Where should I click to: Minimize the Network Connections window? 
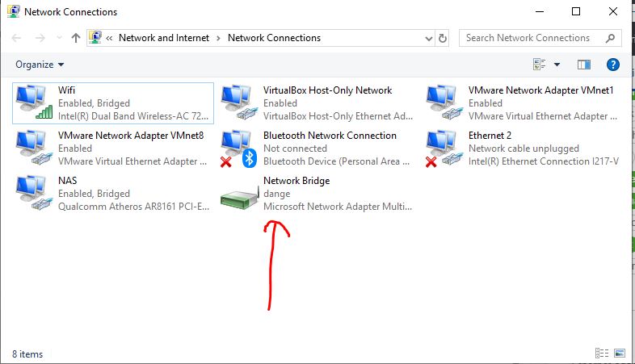coord(540,11)
